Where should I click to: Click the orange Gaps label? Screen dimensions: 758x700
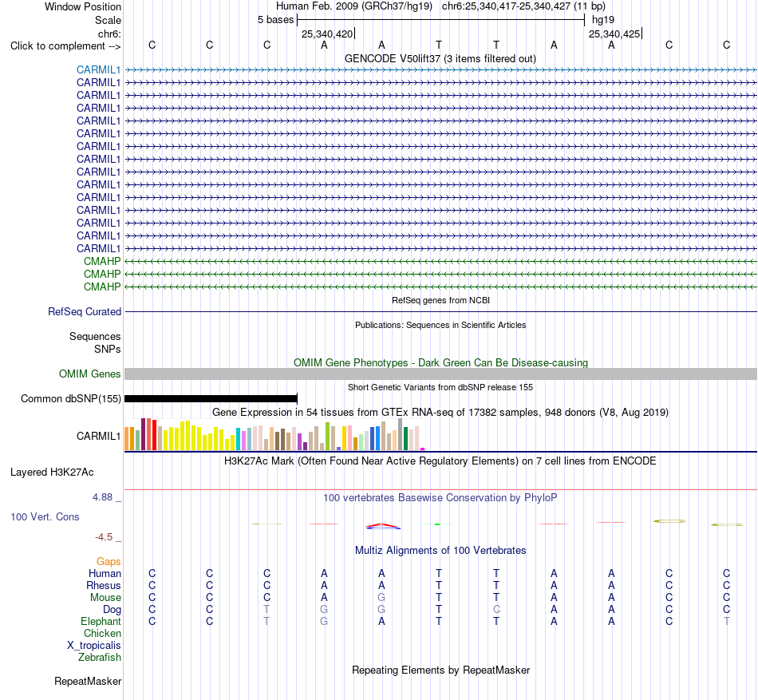click(x=109, y=561)
